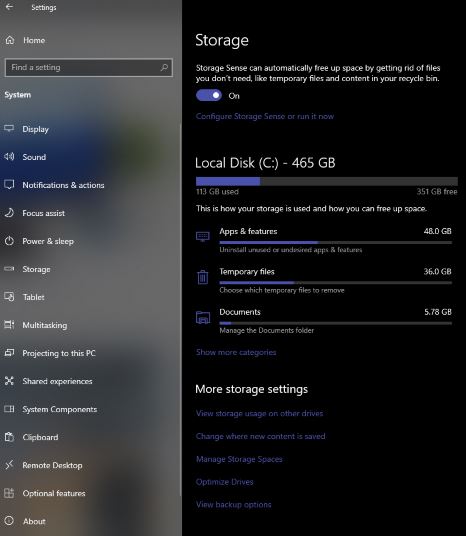
Task: Click the Temporary files 36.0 GB value
Action: pyautogui.click(x=438, y=271)
